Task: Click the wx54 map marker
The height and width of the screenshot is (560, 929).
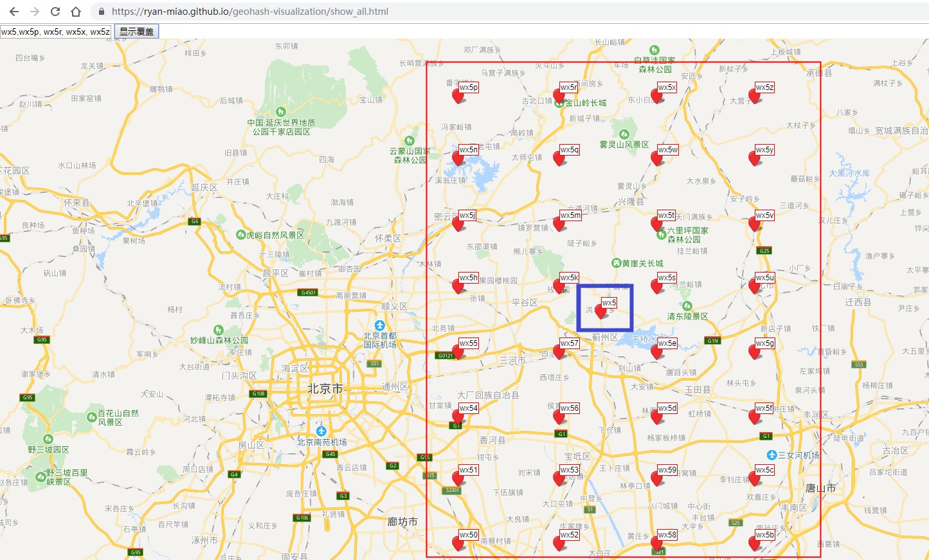Action: click(458, 417)
